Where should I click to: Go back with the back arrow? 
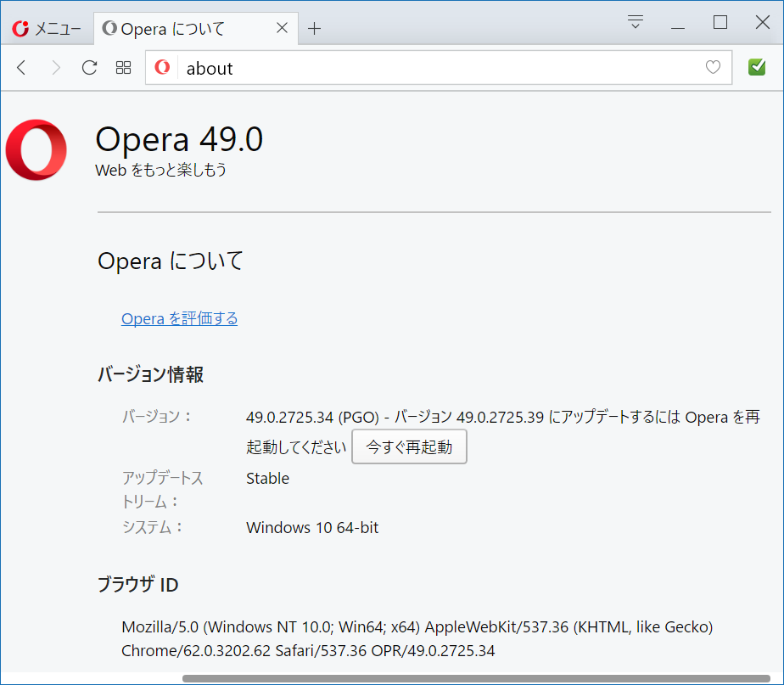point(21,68)
